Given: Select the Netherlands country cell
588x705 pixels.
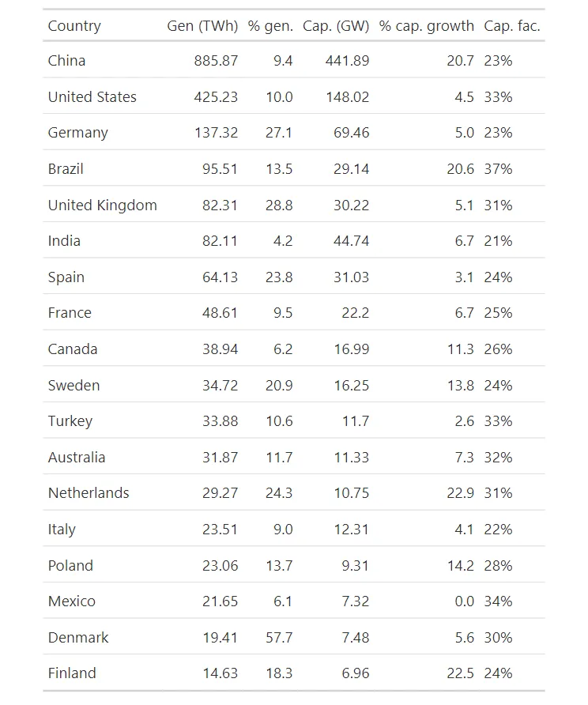Looking at the screenshot, I should click(x=89, y=493).
